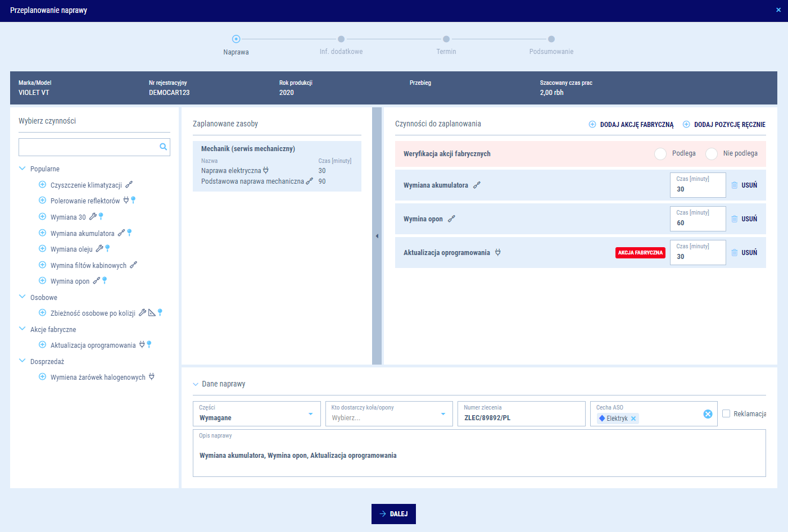Check the Reklamacja checkbox
The height and width of the screenshot is (532, 788).
[x=726, y=413]
